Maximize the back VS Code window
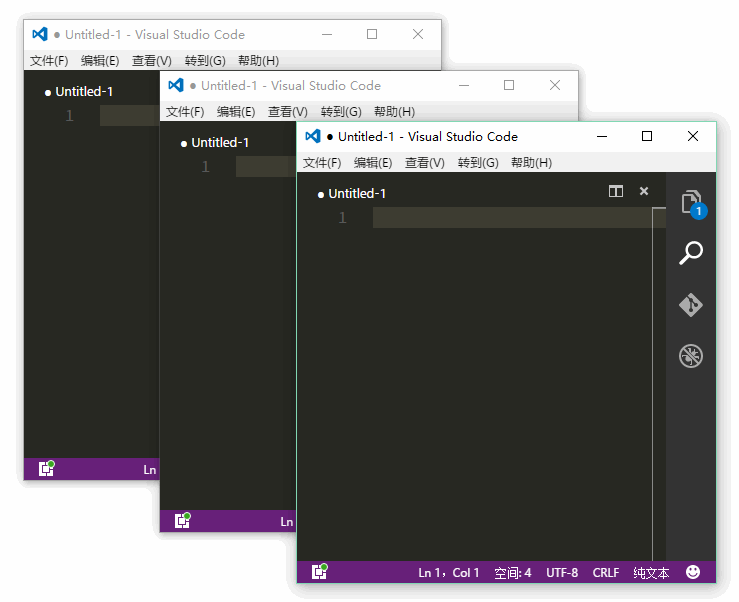 [x=372, y=34]
